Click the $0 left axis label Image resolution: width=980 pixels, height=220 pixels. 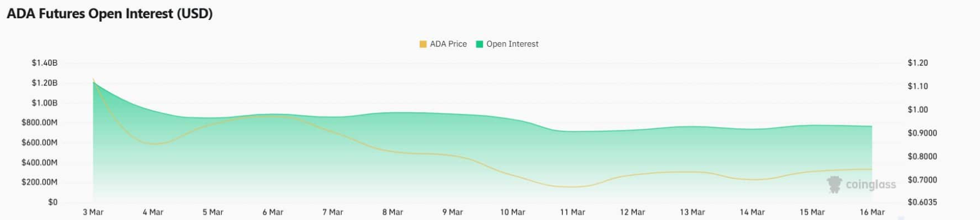coord(53,202)
